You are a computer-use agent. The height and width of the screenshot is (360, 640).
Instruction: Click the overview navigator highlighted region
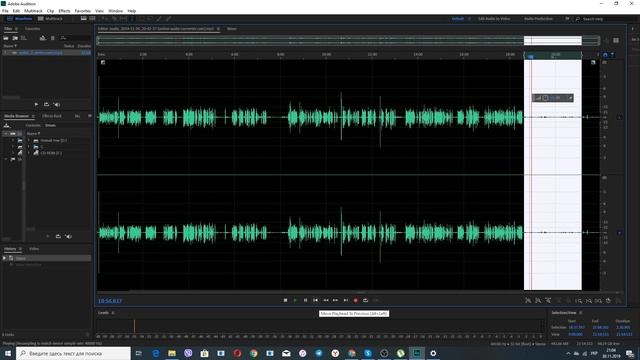coord(553,40)
